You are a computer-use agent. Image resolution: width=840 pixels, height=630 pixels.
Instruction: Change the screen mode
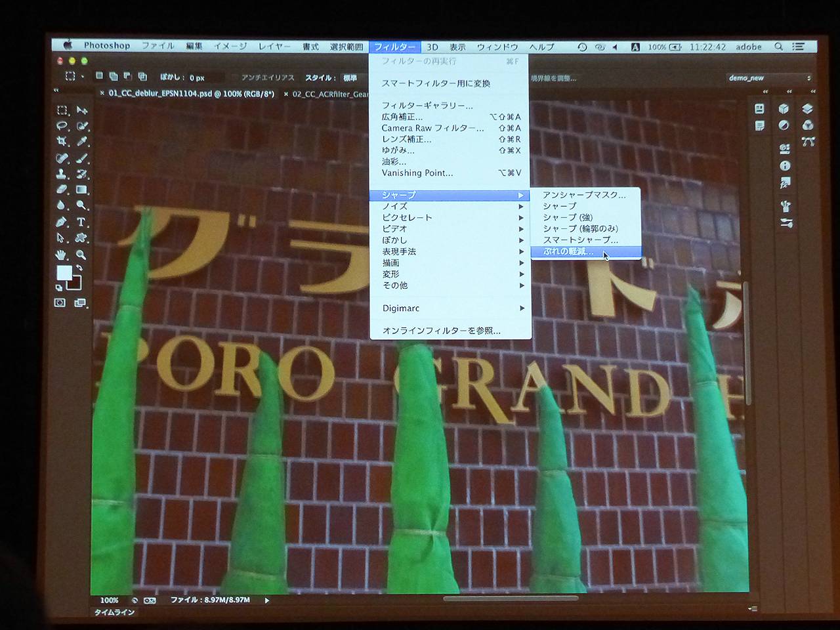click(80, 303)
